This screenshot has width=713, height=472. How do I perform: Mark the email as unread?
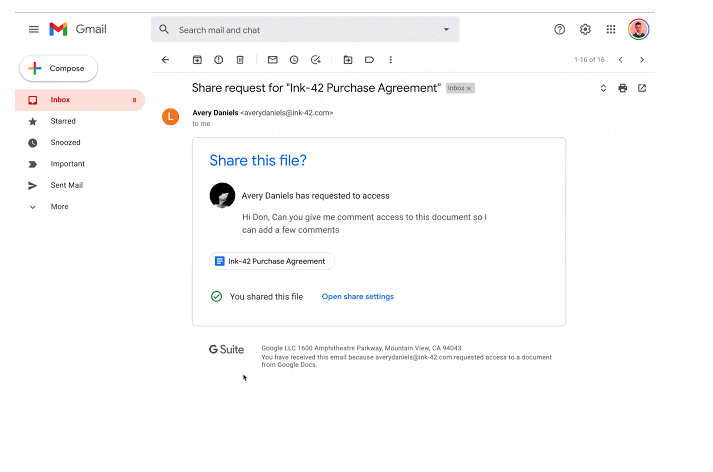(x=272, y=60)
